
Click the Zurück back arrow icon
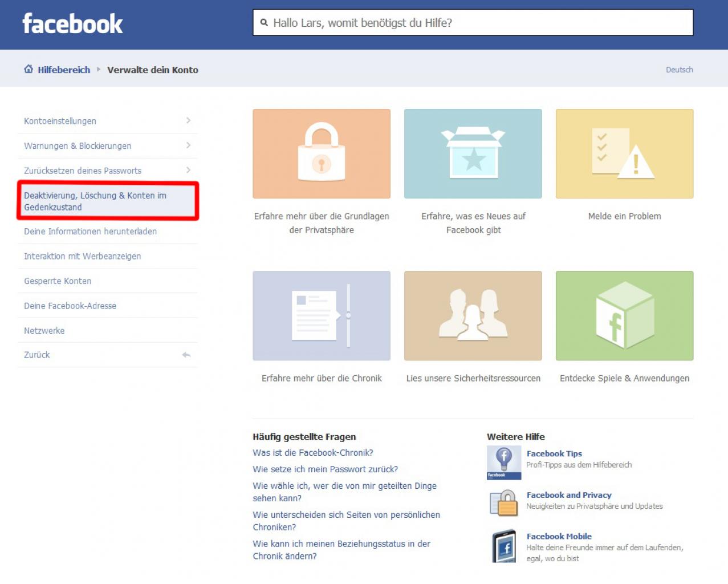coord(186,355)
